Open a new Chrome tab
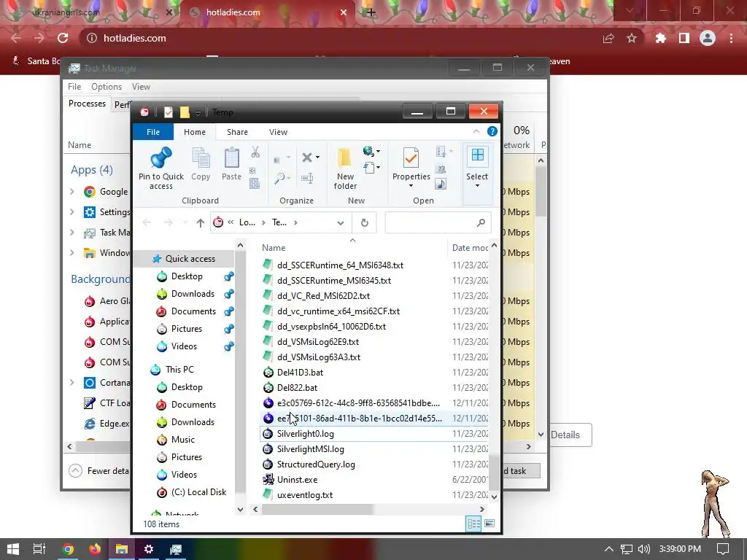This screenshot has height=560, width=747. pyautogui.click(x=371, y=13)
